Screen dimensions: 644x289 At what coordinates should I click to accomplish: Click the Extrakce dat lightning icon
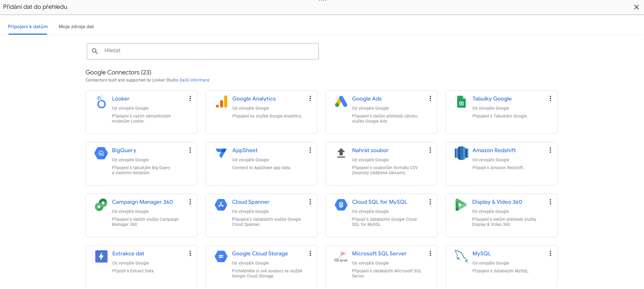101,256
